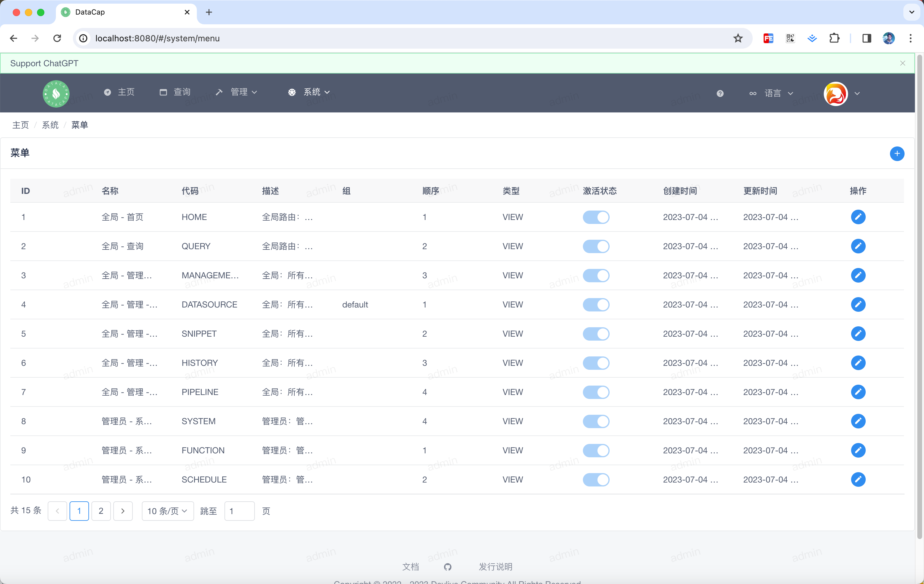The width and height of the screenshot is (924, 584).
Task: Open the 发行说明 footer link
Action: [495, 567]
